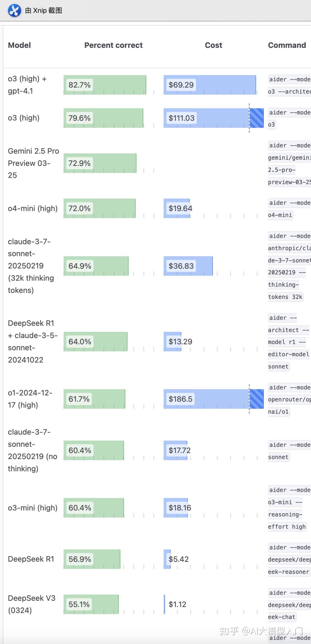Click the Xnip screenshot title text
This screenshot has height=644, width=311.
[43, 11]
